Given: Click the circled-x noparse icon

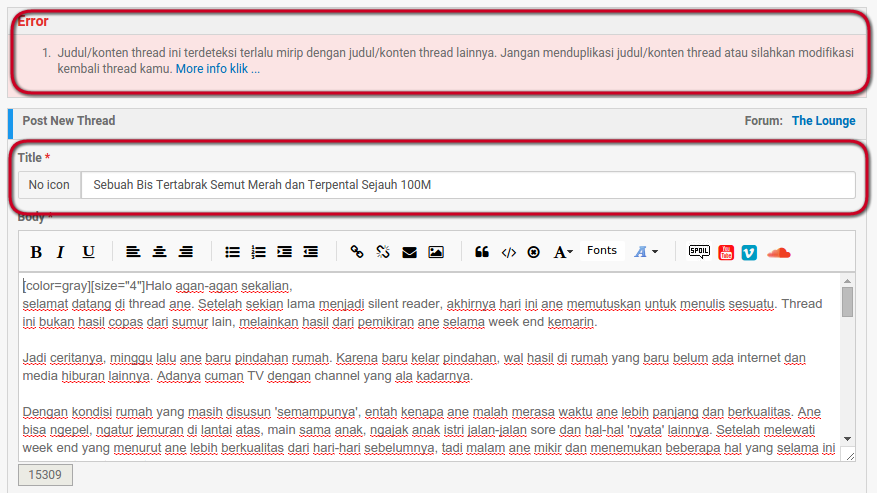Looking at the screenshot, I should [x=534, y=252].
